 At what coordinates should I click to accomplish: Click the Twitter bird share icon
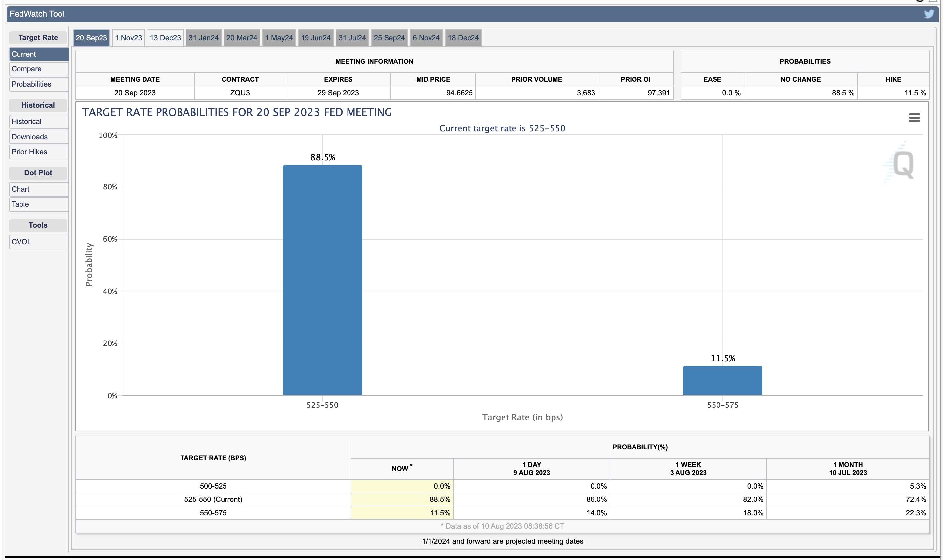tap(929, 14)
